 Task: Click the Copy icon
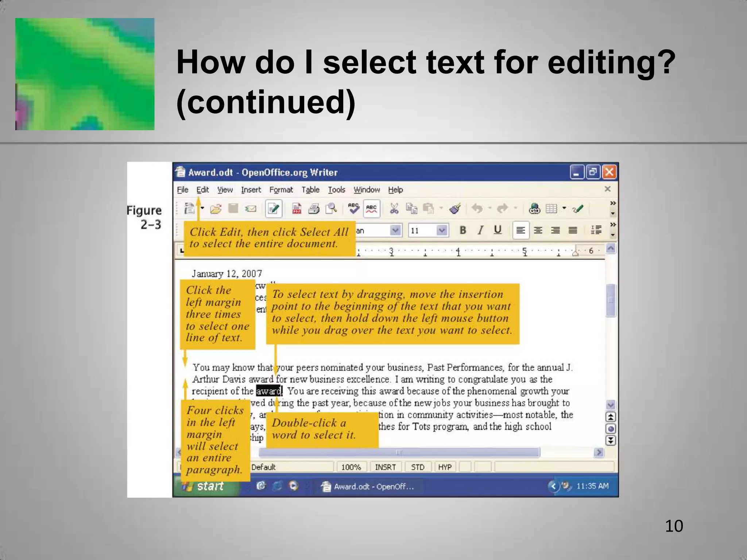[411, 209]
